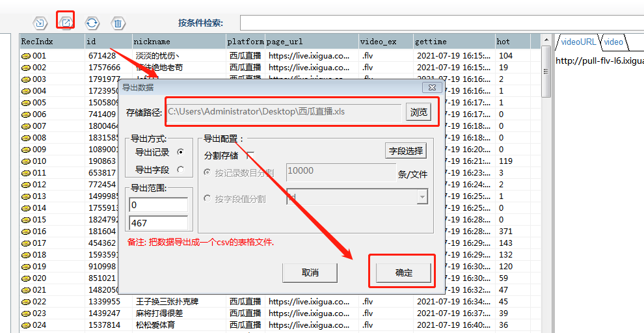Sort by the hot column header
This screenshot has width=644, height=333.
pyautogui.click(x=513, y=42)
